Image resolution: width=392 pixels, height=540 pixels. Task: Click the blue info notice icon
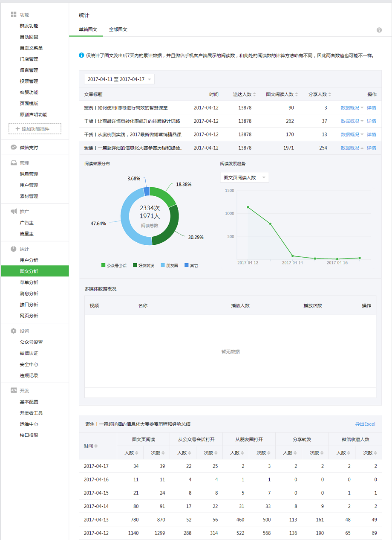pyautogui.click(x=81, y=55)
